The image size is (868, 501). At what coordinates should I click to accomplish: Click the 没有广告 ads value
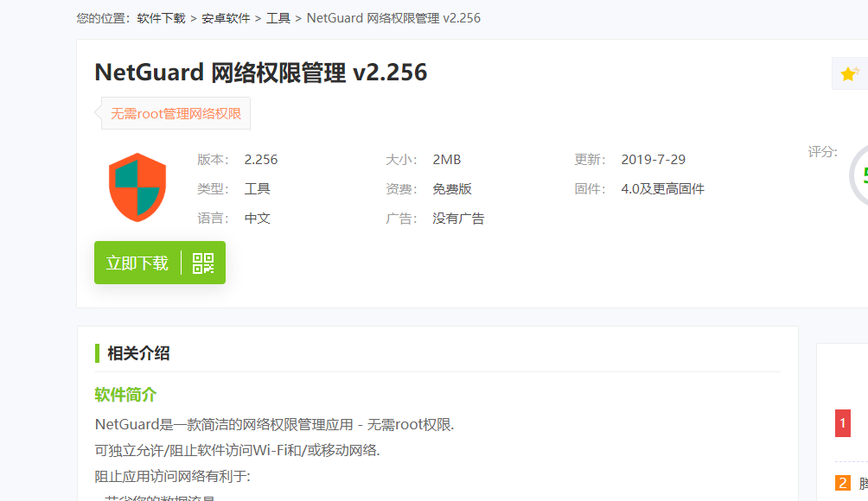[x=458, y=218]
